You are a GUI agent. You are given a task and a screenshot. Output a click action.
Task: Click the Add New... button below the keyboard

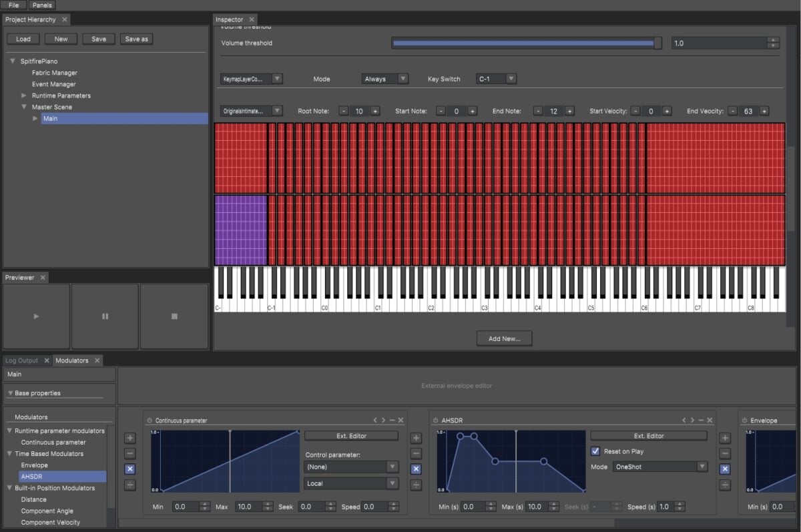pyautogui.click(x=504, y=338)
